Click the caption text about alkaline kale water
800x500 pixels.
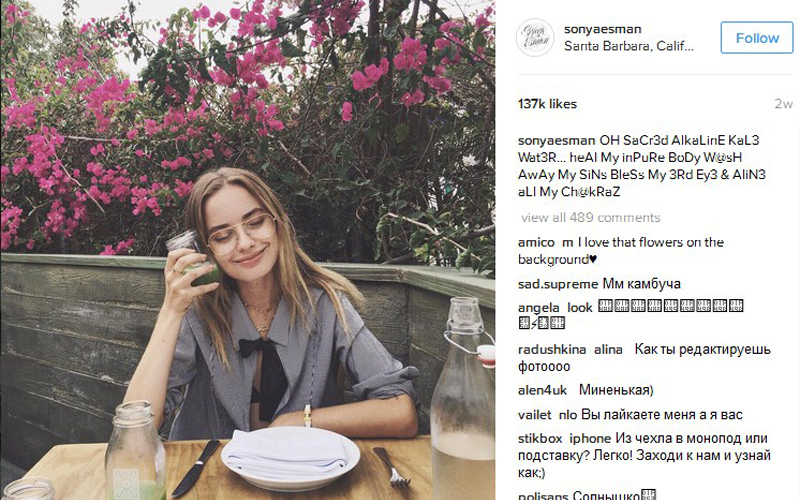[642, 166]
